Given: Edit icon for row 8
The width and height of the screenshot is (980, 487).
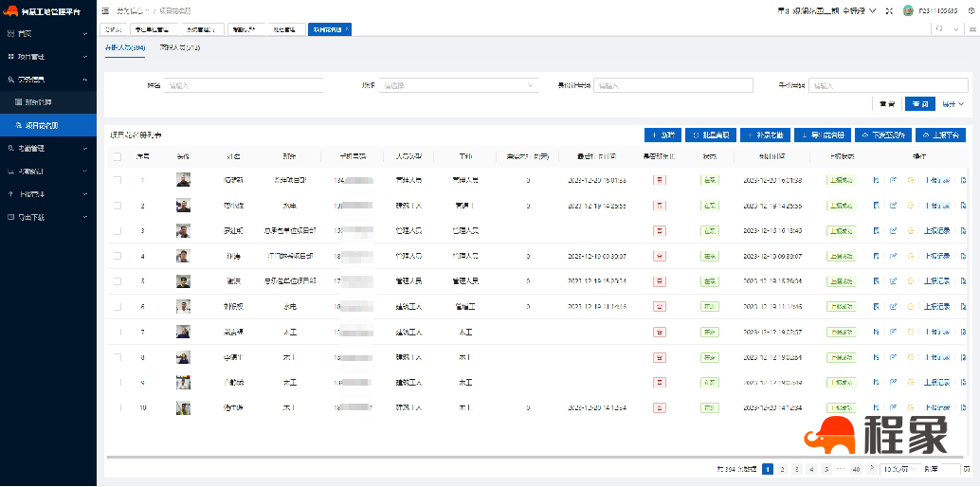Looking at the screenshot, I should (894, 357).
